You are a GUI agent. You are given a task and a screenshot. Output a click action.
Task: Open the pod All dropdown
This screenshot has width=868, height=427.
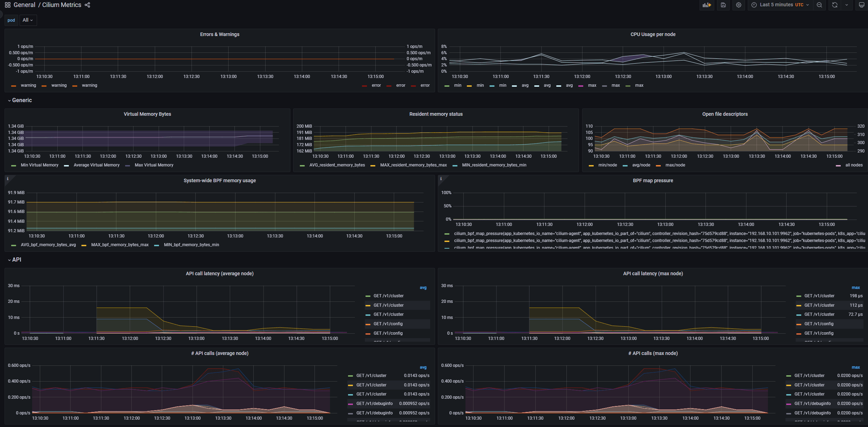[28, 20]
